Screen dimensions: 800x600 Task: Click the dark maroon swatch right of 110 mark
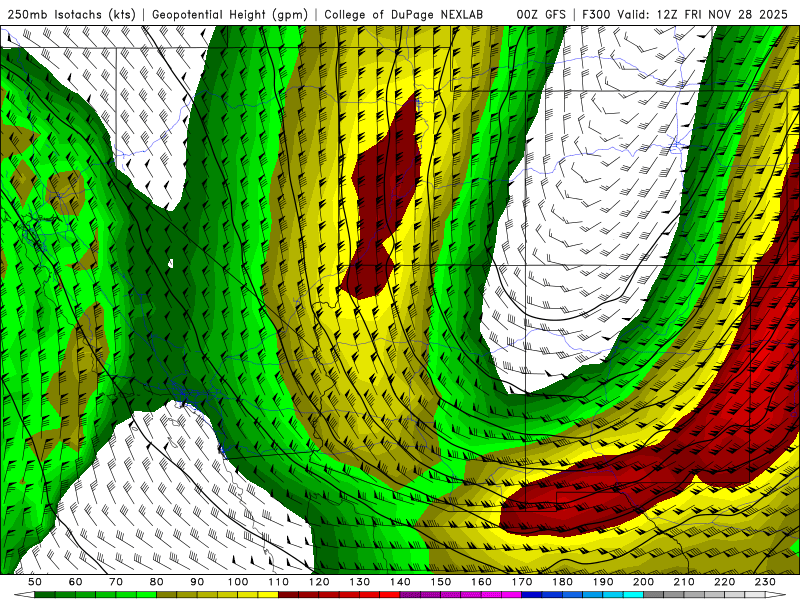click(x=289, y=595)
